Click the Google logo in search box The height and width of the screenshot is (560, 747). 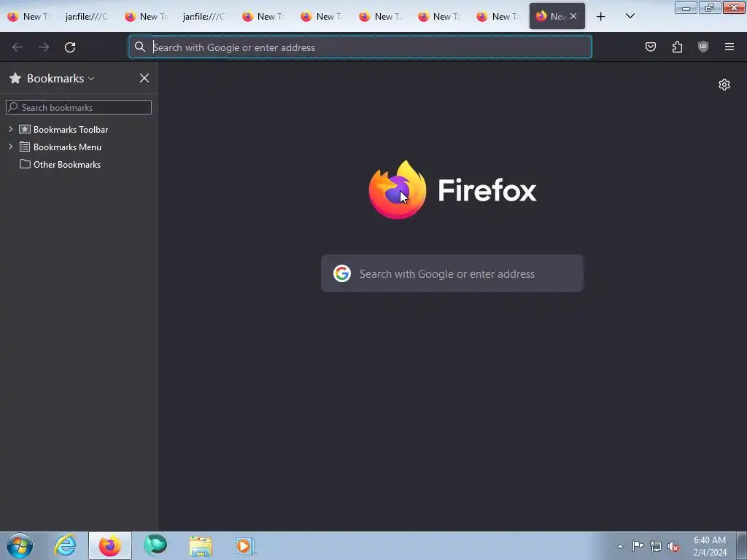[341, 273]
